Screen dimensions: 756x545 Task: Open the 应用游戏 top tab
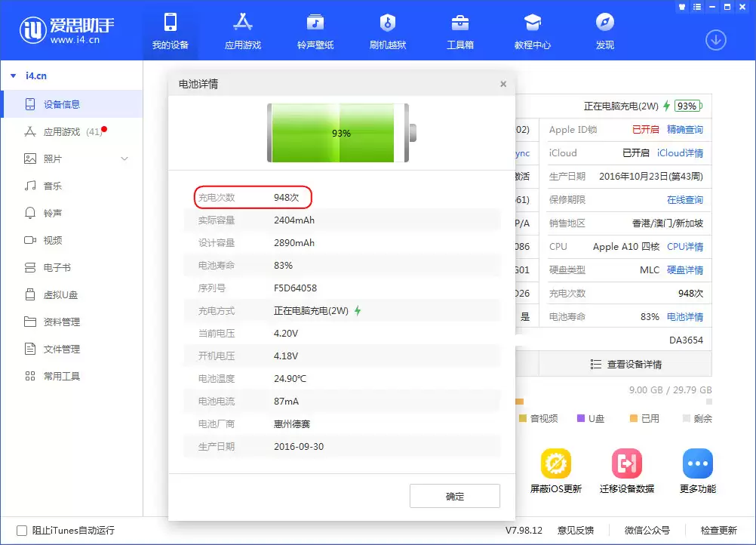coord(242,31)
